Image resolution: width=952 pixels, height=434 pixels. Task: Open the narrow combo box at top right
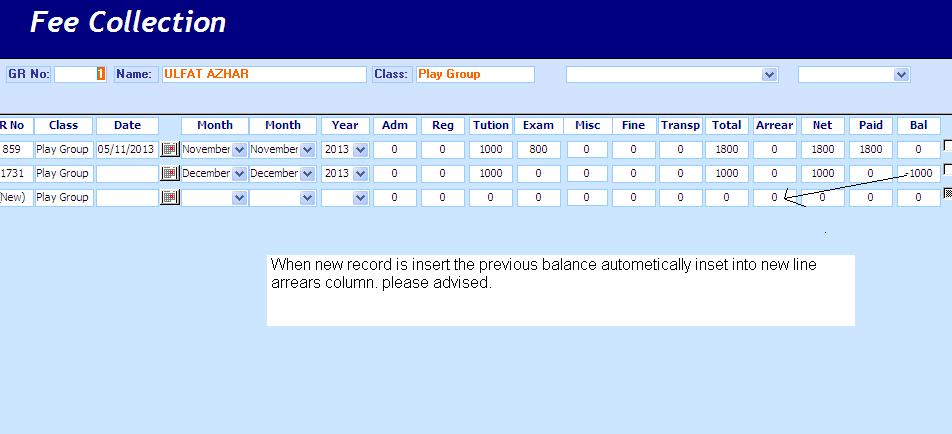(854, 75)
